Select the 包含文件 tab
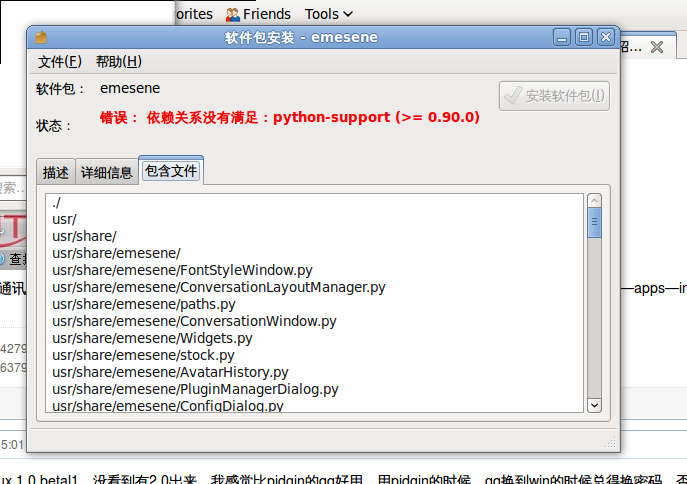This screenshot has width=687, height=484. 171,171
